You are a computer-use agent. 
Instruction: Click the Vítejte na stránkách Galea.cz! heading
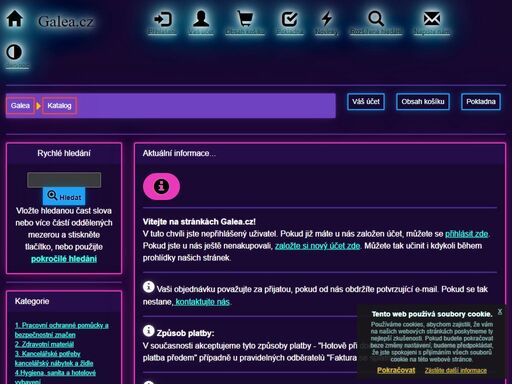pos(199,222)
